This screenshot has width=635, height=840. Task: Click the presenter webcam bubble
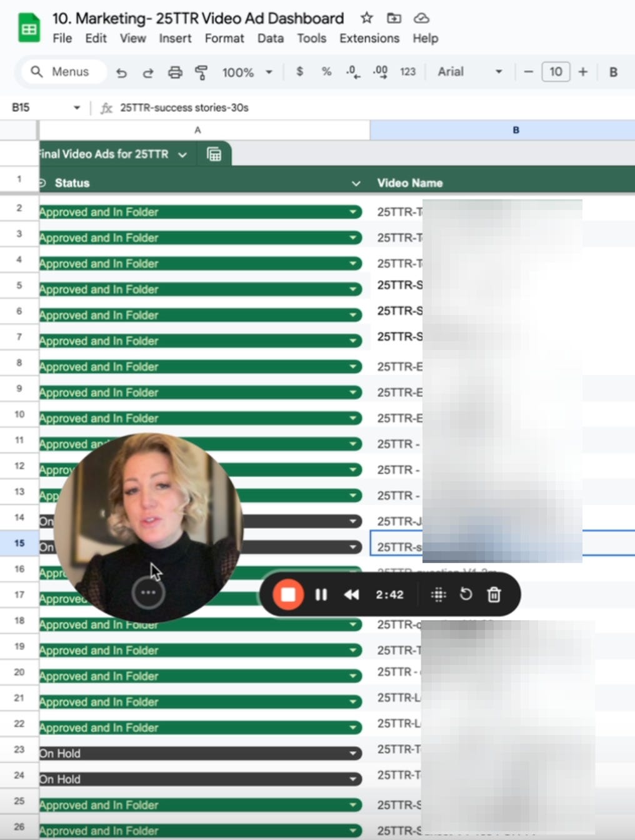point(149,527)
